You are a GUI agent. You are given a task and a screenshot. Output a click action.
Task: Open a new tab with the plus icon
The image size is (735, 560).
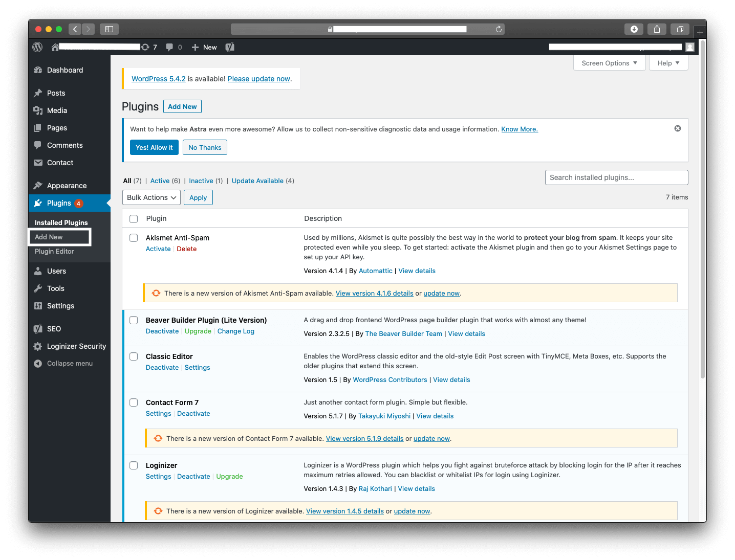(700, 32)
